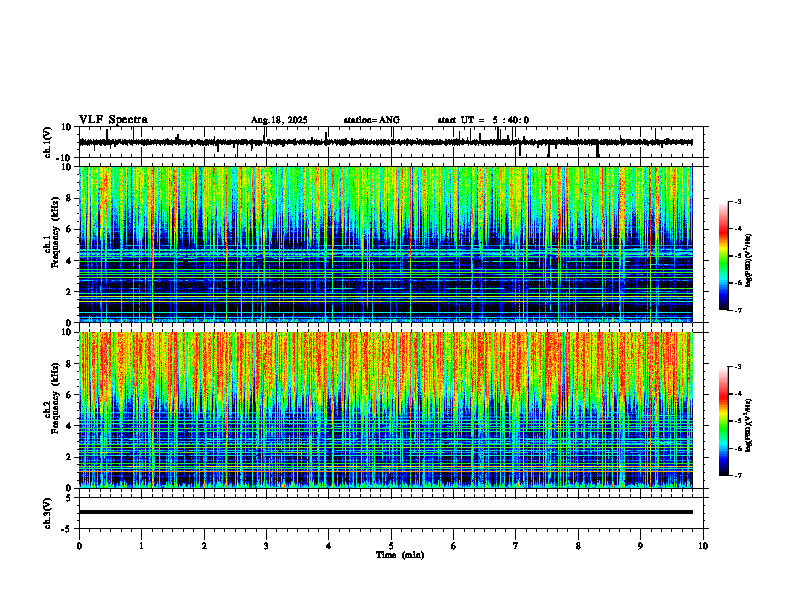Click the ch.2 spectrogram panel
Image resolution: width=792 pixels, height=612 pixels.
[385, 410]
